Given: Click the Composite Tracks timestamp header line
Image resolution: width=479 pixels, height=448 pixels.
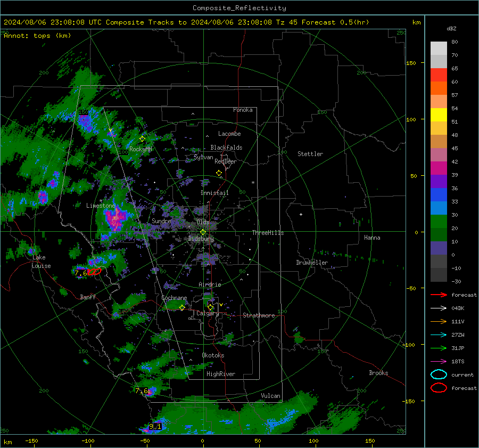Looking at the screenshot, I should tap(186, 22).
